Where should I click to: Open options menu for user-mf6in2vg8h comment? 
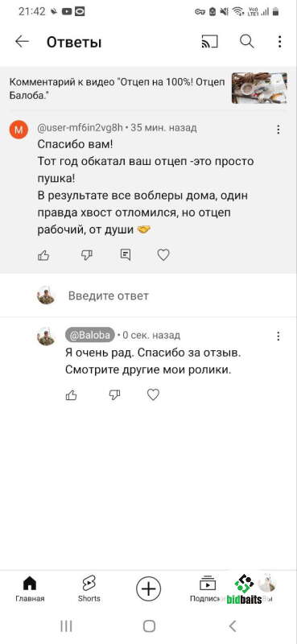pos(278,130)
